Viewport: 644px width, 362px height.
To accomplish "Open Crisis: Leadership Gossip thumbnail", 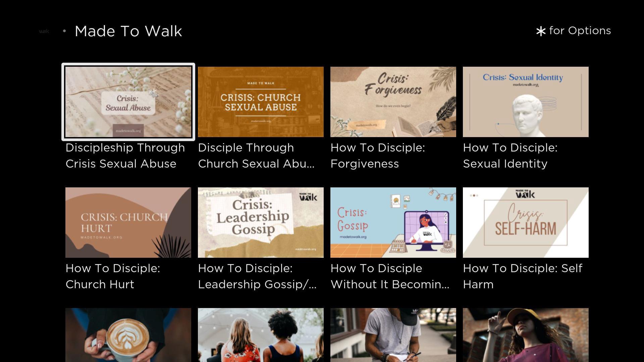I will 261,223.
